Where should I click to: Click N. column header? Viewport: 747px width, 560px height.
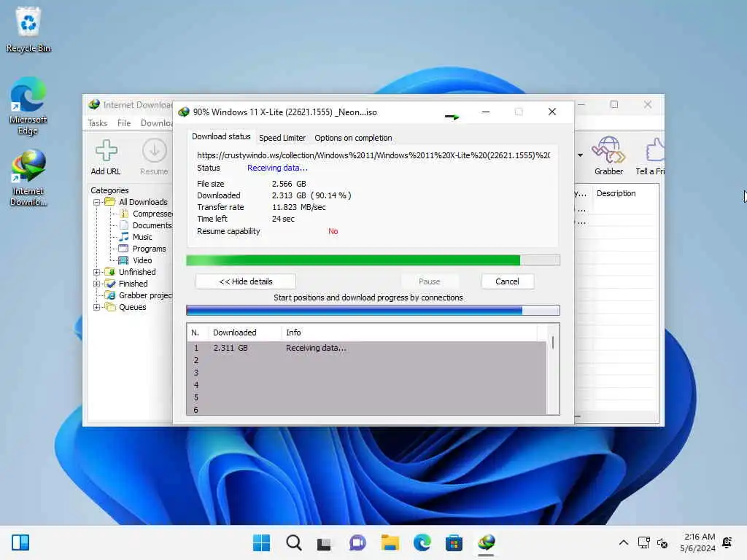click(x=198, y=332)
